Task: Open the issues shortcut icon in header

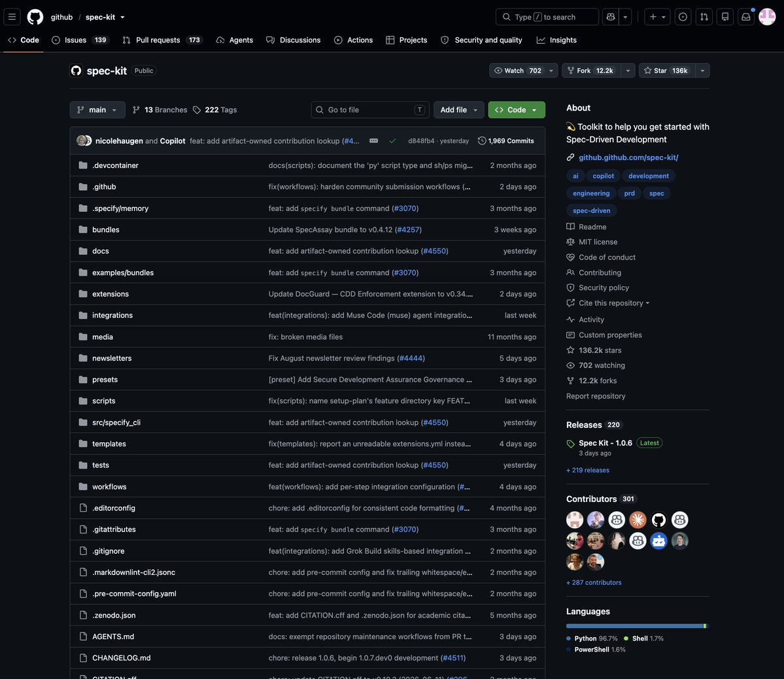Action: click(683, 17)
